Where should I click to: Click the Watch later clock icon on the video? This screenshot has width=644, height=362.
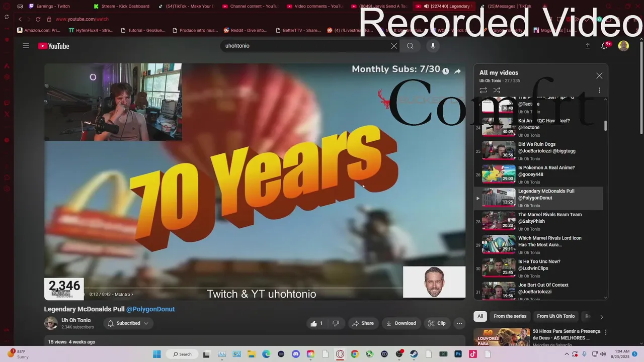(445, 71)
